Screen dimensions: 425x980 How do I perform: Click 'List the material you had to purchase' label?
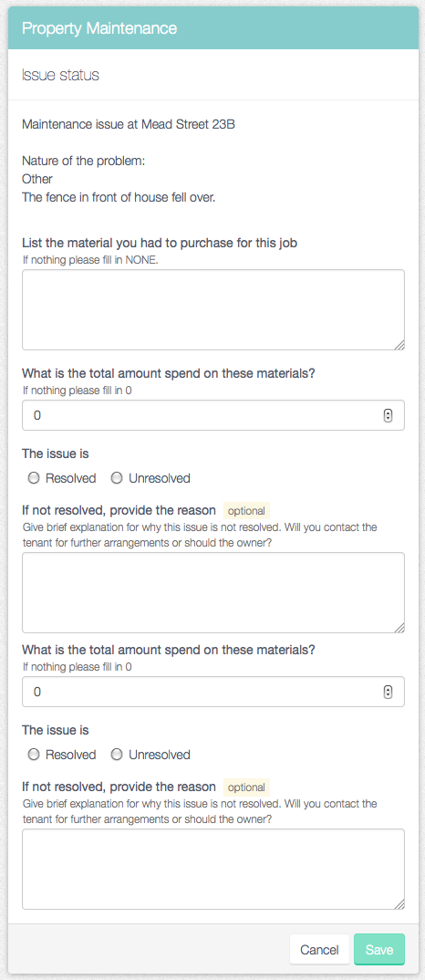click(160, 243)
